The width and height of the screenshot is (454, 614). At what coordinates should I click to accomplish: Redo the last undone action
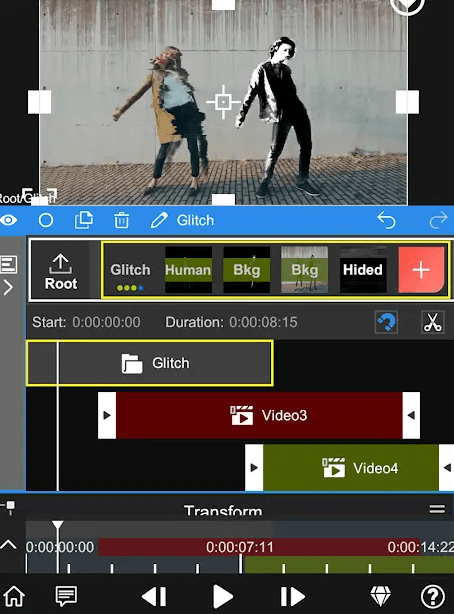tap(438, 220)
